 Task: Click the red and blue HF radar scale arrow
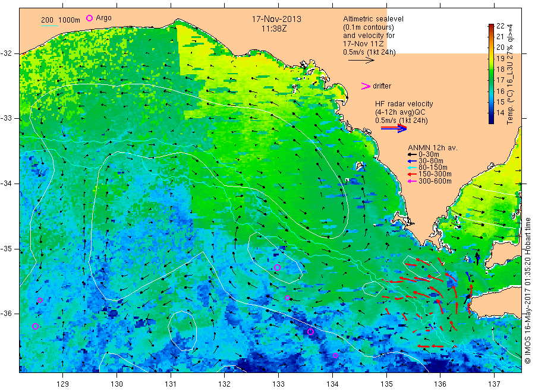(x=394, y=128)
